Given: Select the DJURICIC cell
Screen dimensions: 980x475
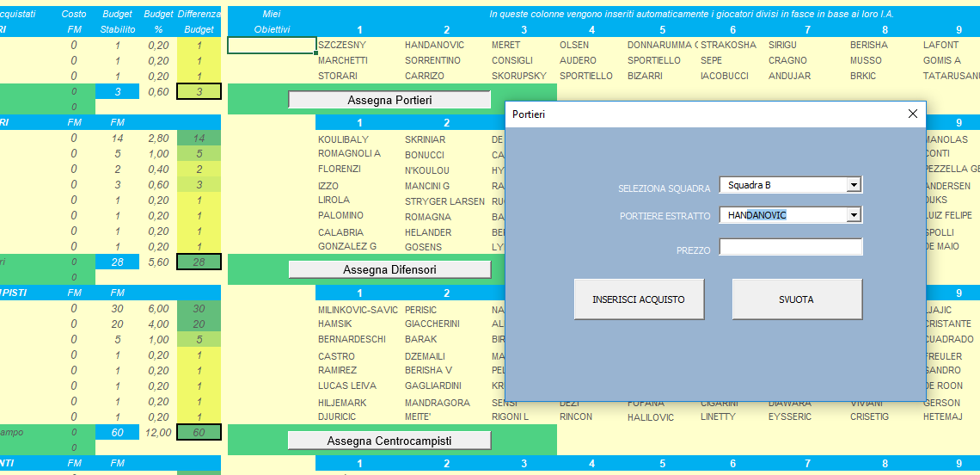Looking at the screenshot, I should pyautogui.click(x=337, y=416).
